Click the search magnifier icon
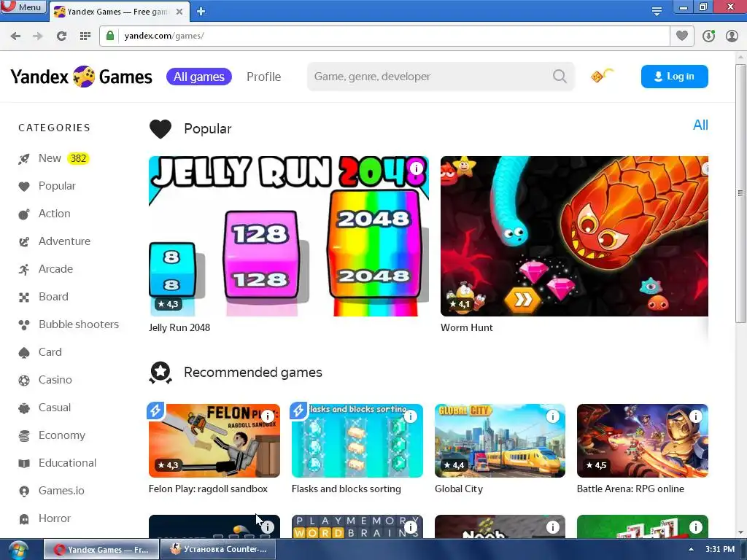The height and width of the screenshot is (560, 747). point(560,76)
